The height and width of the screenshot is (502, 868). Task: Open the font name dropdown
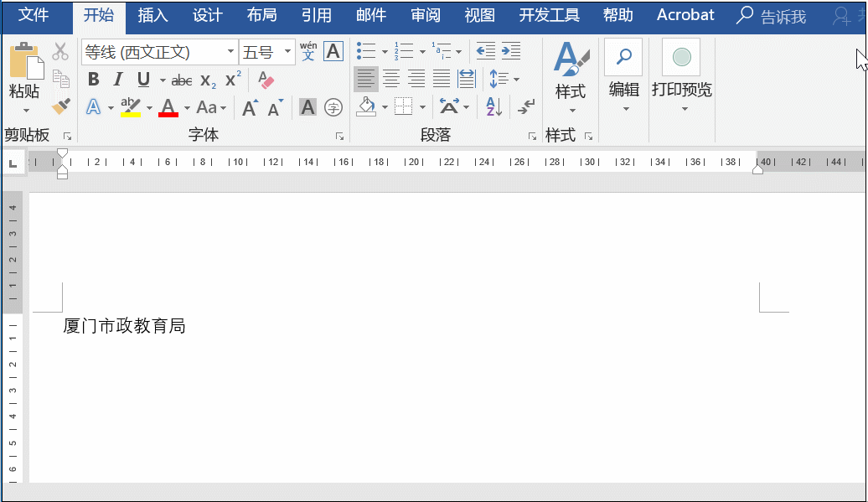click(231, 52)
